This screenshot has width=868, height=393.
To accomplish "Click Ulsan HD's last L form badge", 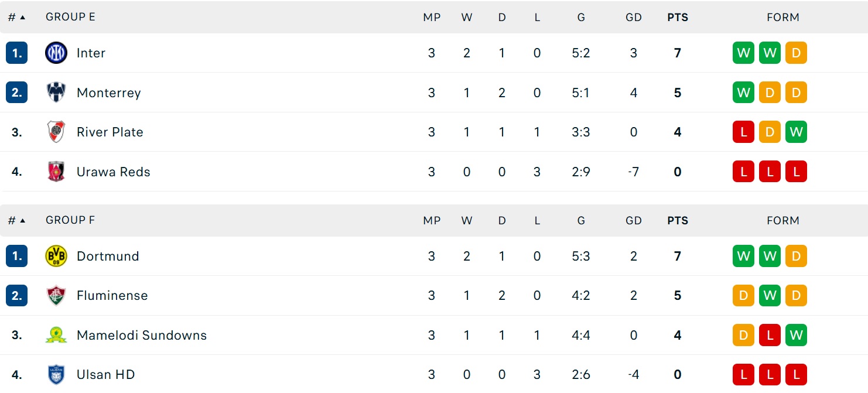I will (x=796, y=374).
